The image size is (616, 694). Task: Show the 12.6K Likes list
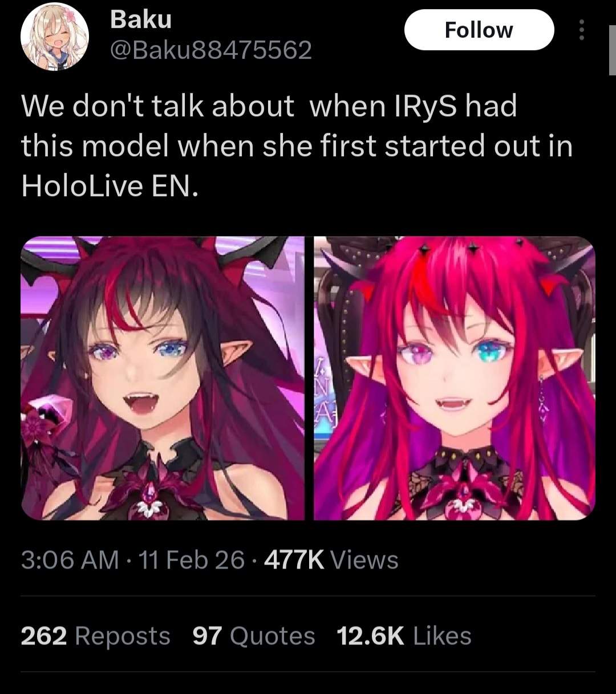click(x=404, y=636)
